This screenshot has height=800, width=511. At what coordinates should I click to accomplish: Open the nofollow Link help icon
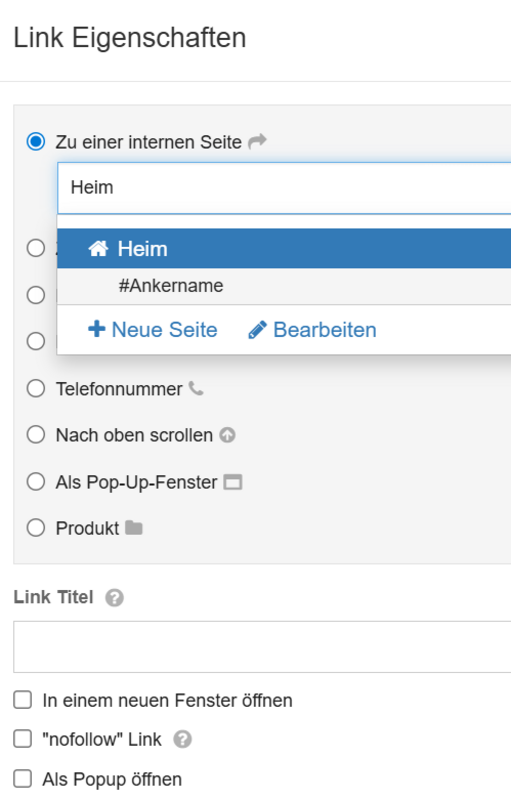click(x=183, y=739)
